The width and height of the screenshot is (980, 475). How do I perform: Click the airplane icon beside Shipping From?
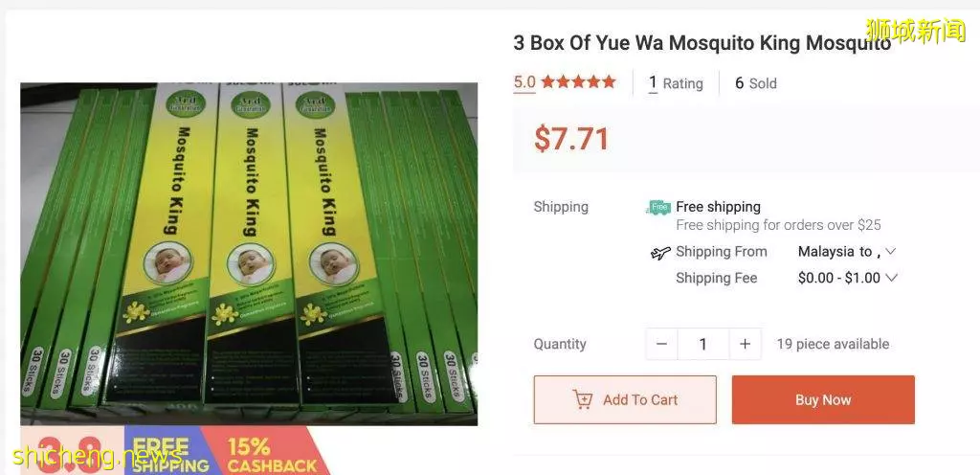(660, 253)
